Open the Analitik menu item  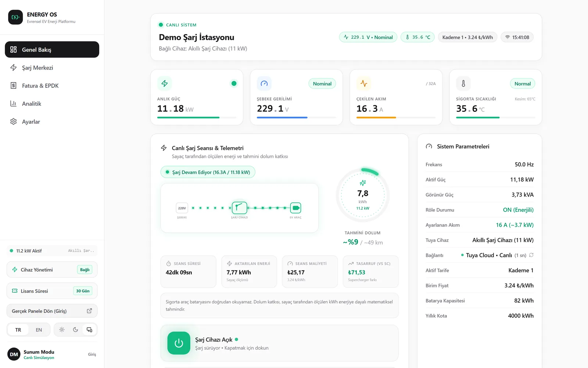(52, 104)
